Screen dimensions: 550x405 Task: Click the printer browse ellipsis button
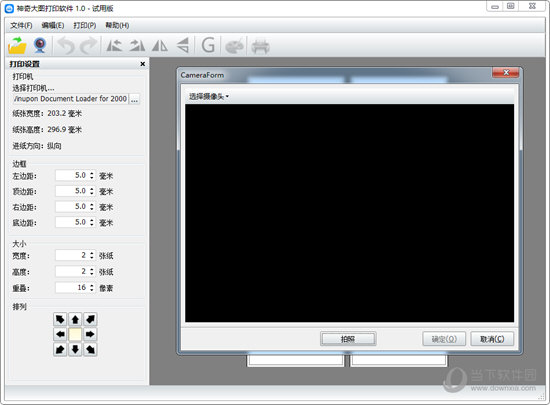(x=134, y=99)
